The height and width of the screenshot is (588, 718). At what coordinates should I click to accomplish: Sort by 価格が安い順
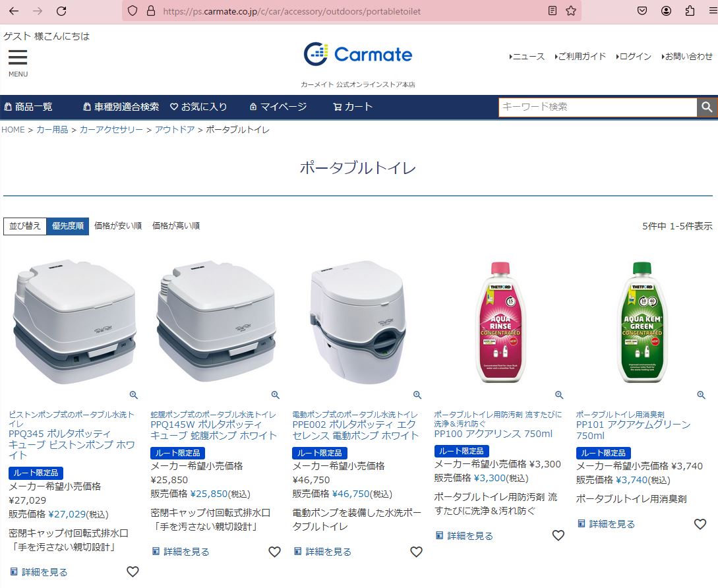117,225
